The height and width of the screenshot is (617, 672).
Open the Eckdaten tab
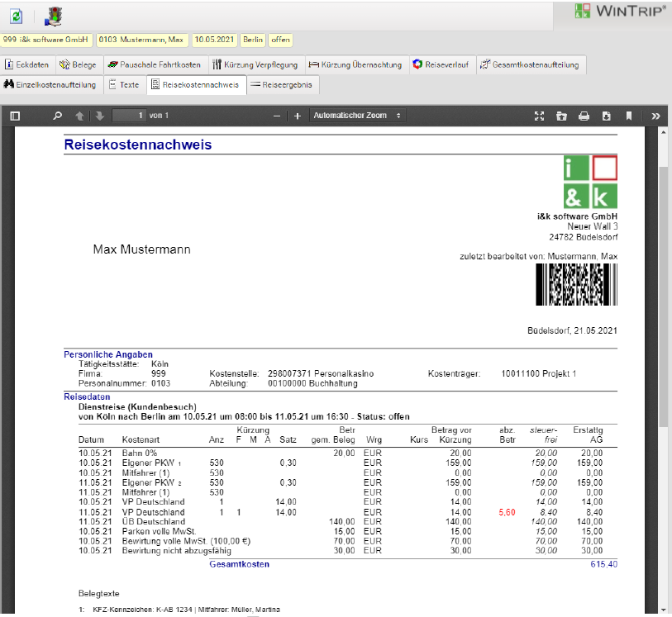coord(27,64)
